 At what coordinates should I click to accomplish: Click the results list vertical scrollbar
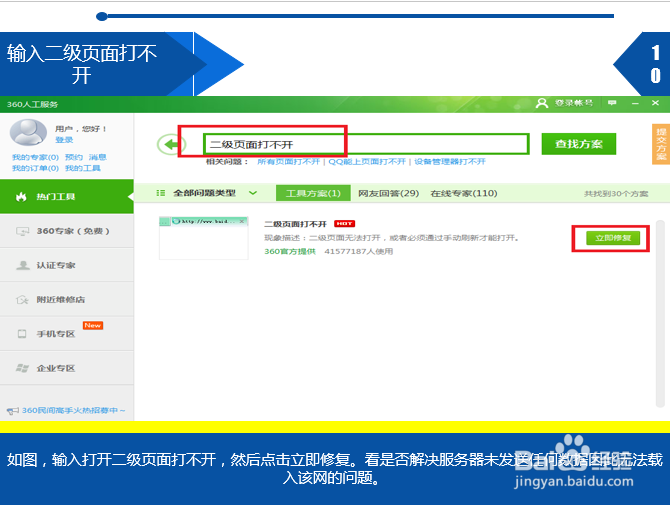660,314
